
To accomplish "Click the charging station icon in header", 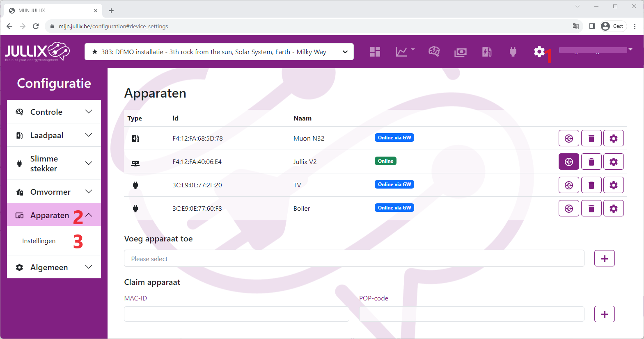I will pyautogui.click(x=487, y=52).
